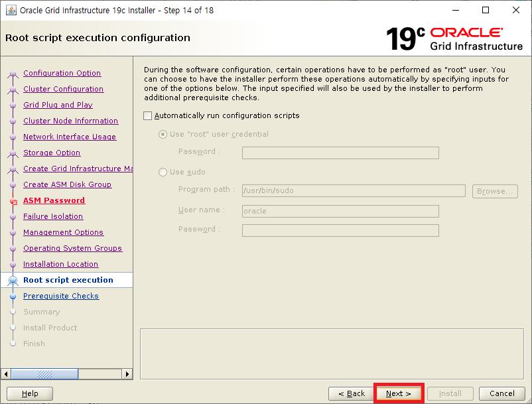The height and width of the screenshot is (404, 532).
Task: Click the empty message area at bottom
Action: coord(332,354)
